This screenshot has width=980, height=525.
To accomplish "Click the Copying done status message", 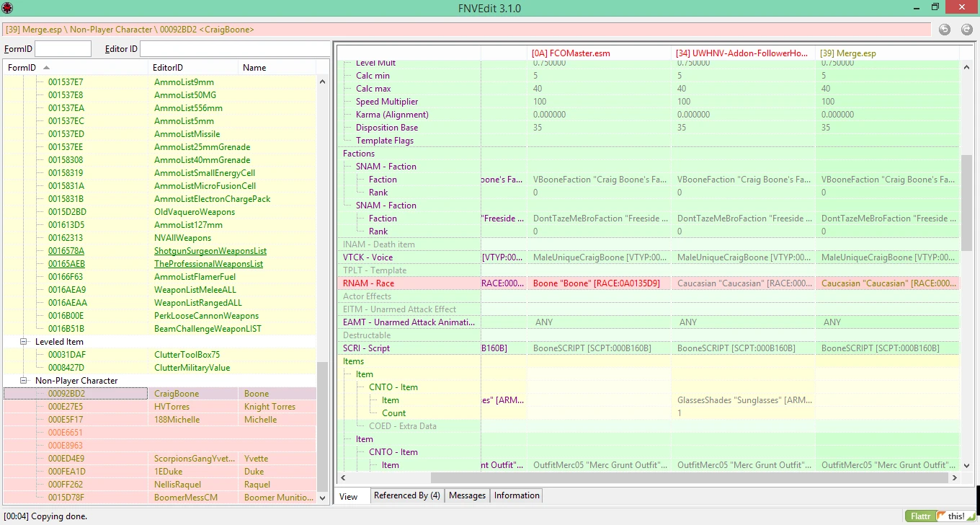I will click(x=45, y=516).
